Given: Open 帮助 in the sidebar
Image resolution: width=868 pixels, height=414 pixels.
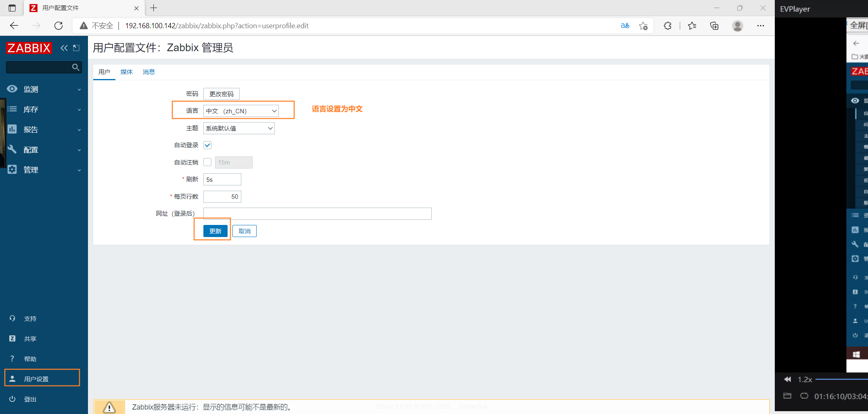Looking at the screenshot, I should point(30,359).
